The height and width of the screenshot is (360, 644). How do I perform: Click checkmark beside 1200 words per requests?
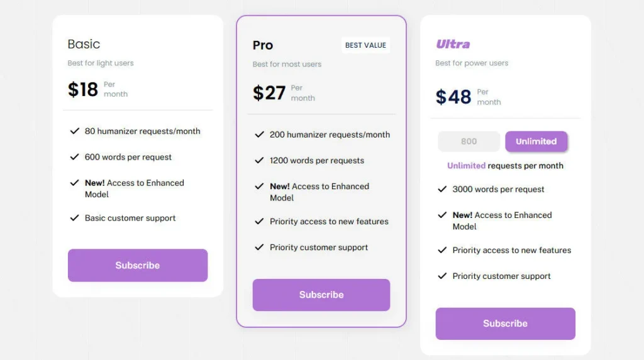tap(259, 160)
